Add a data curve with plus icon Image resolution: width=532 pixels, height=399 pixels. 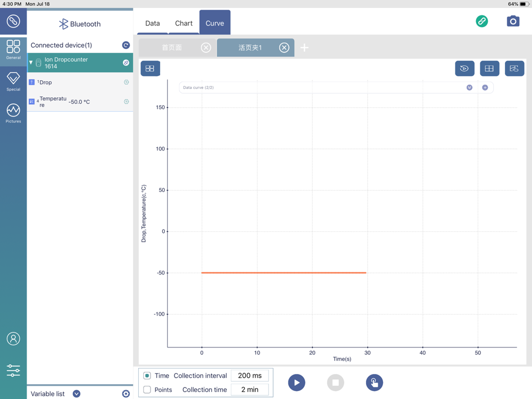tap(485, 88)
